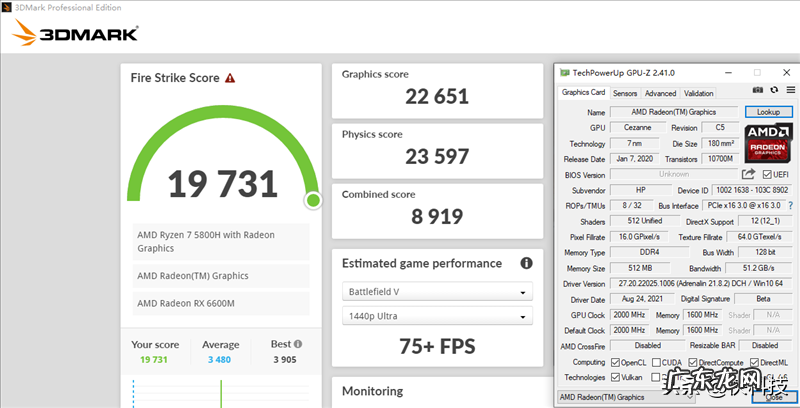Click the Fire Strike warning triangle icon
The width and height of the screenshot is (800, 408).
pyautogui.click(x=230, y=77)
